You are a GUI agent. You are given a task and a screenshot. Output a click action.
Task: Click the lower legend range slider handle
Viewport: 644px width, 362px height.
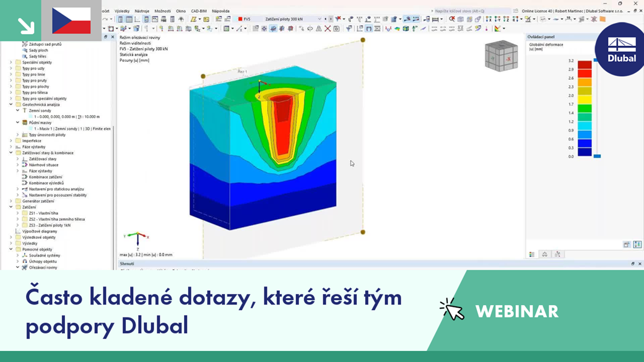tap(597, 156)
